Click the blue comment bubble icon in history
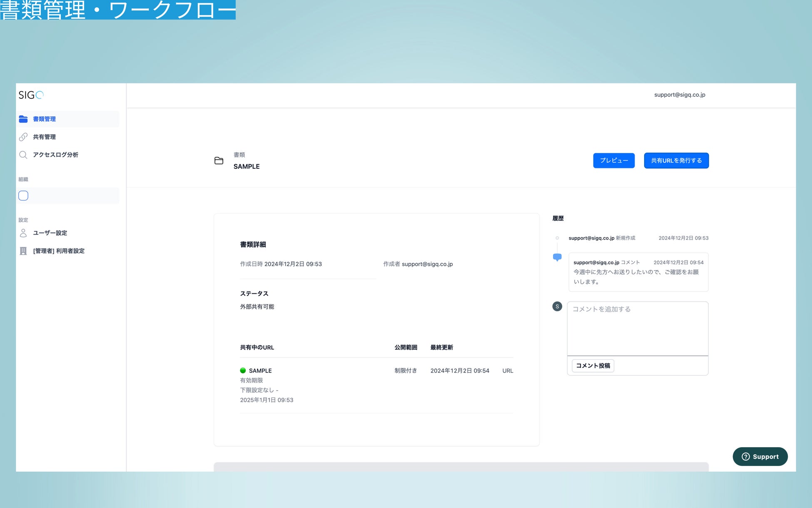812x508 pixels. [x=557, y=257]
